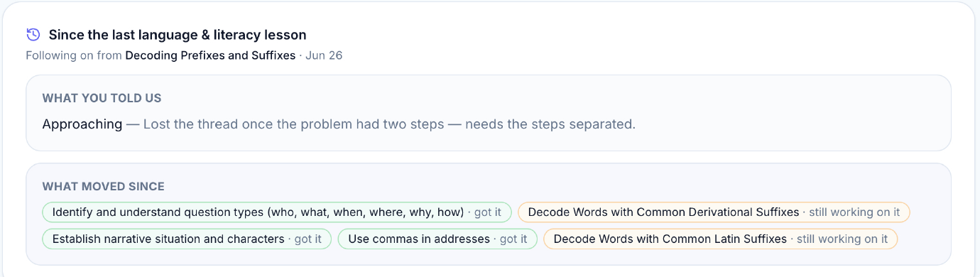
Task: Select the 'Use commas in addresses' chip
Action: click(437, 239)
